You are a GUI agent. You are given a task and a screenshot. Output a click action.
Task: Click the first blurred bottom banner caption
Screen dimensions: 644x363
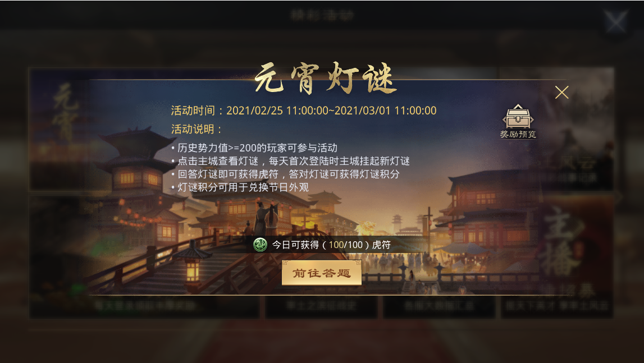pyautogui.click(x=144, y=306)
